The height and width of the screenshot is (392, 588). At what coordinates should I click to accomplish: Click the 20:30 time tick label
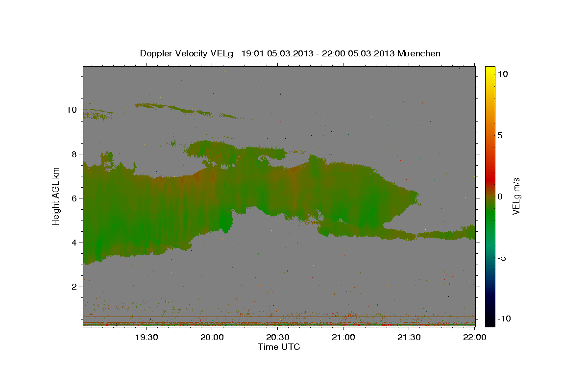pos(278,337)
